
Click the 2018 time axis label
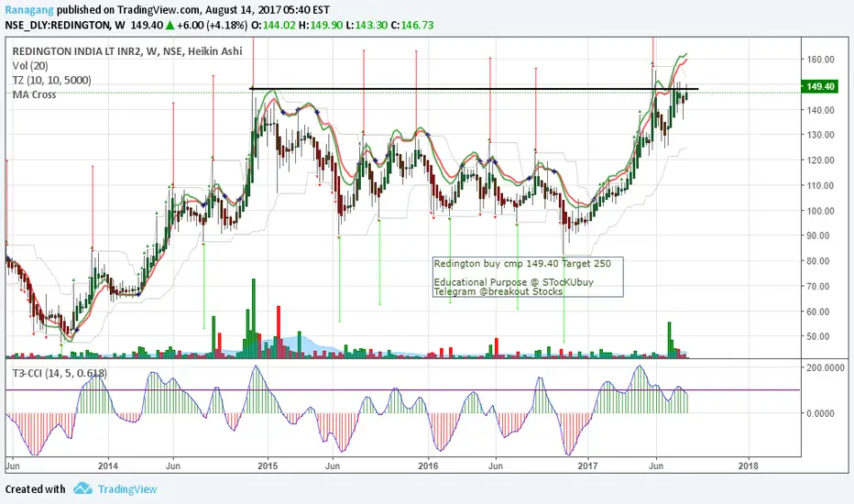[748, 466]
